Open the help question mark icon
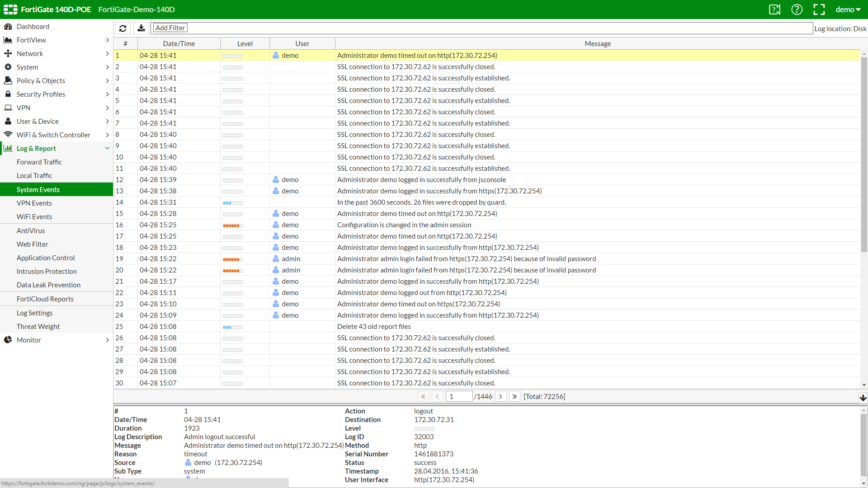This screenshot has height=488, width=868. [x=797, y=9]
